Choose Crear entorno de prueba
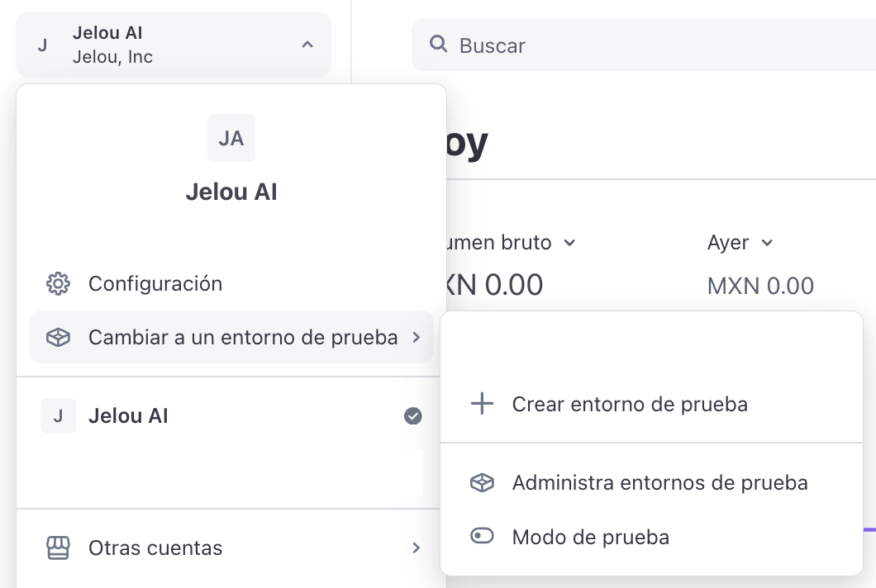Viewport: 876px width, 588px height. point(631,404)
